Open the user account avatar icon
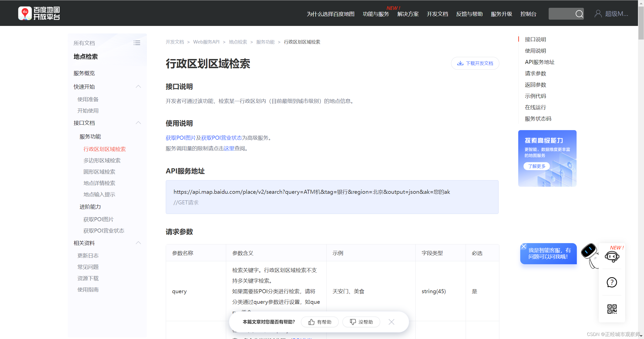Image resolution: width=644 pixels, height=339 pixels. (598, 14)
